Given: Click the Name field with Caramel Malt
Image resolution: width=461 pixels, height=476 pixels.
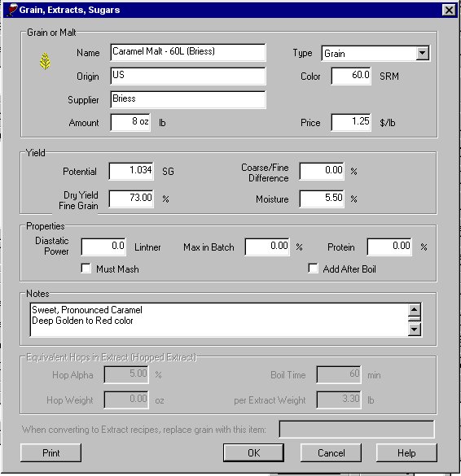Looking at the screenshot, I should [x=188, y=52].
